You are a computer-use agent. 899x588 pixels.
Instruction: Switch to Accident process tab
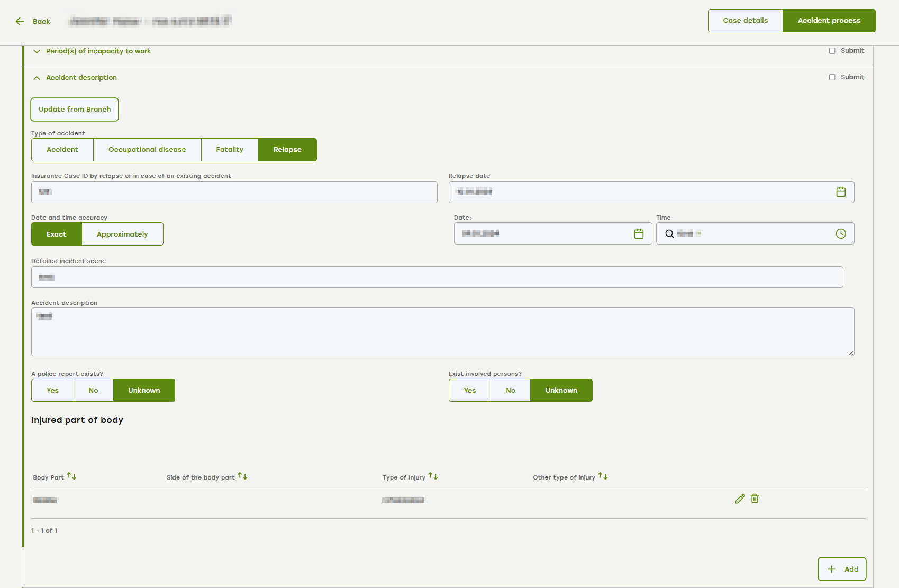pyautogui.click(x=829, y=21)
